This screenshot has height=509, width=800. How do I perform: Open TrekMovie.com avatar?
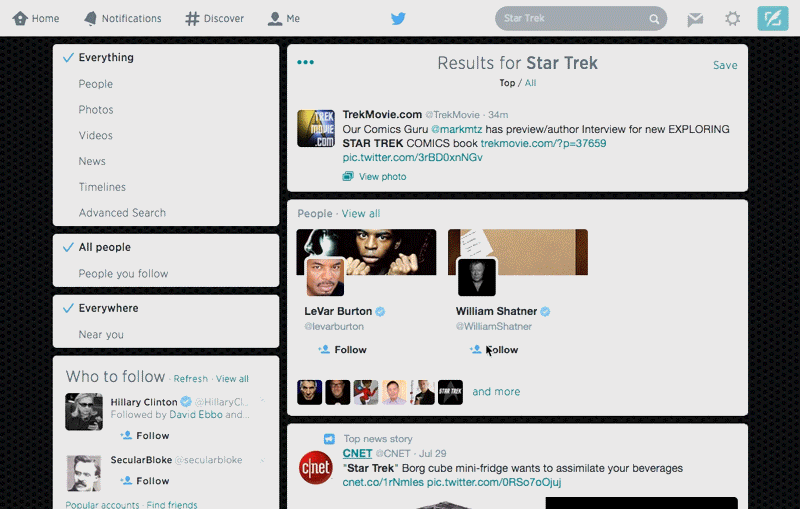click(x=316, y=129)
